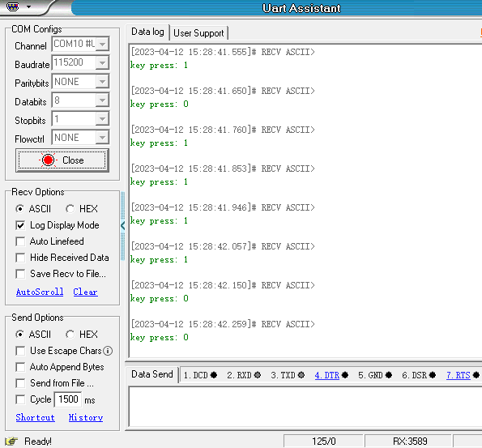The image size is (482, 448).
Task: Click the DTR signal indicator dot
Action: tap(345, 375)
